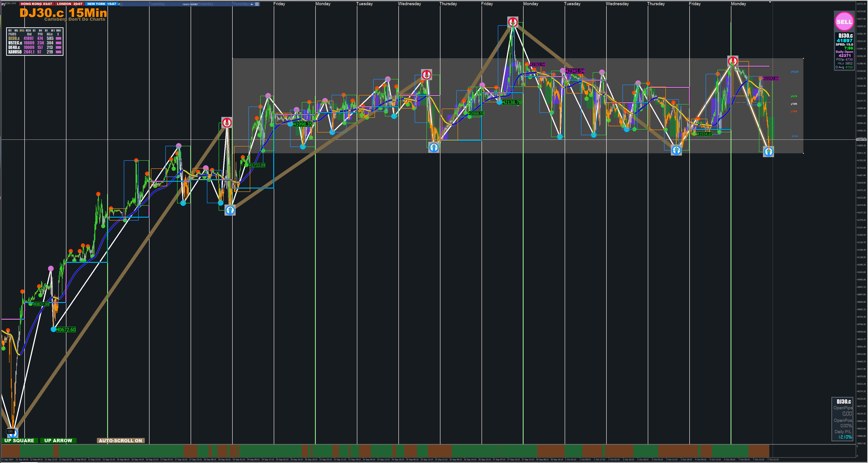Click the red sell marker at chart peak
868x463 pixels.
coord(512,22)
